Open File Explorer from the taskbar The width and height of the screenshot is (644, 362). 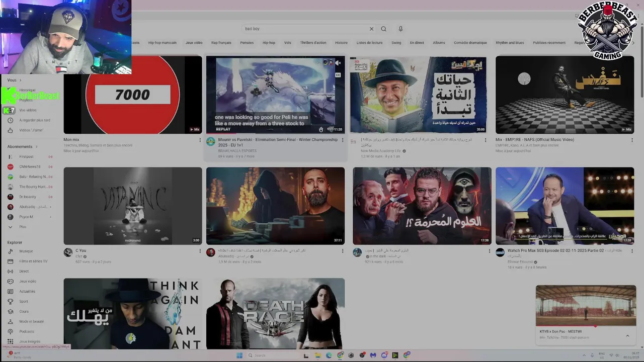coord(317,355)
